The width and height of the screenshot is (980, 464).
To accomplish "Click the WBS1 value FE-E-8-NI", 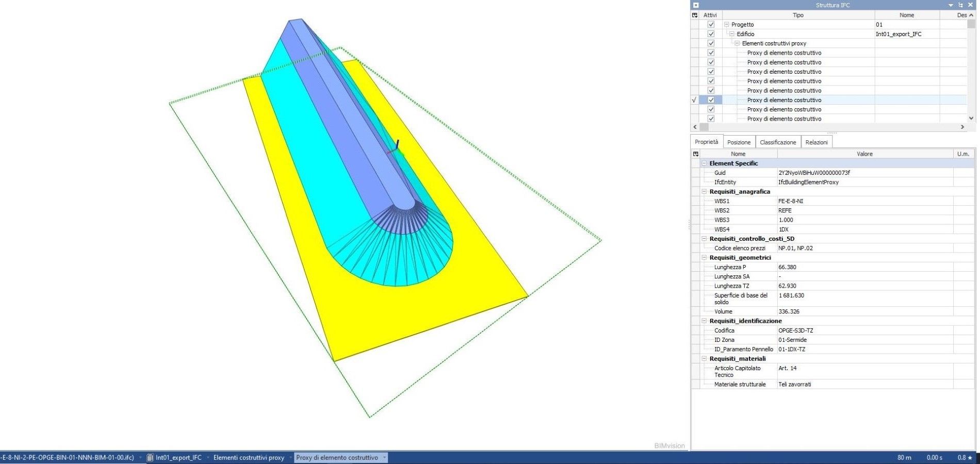I will coord(790,201).
